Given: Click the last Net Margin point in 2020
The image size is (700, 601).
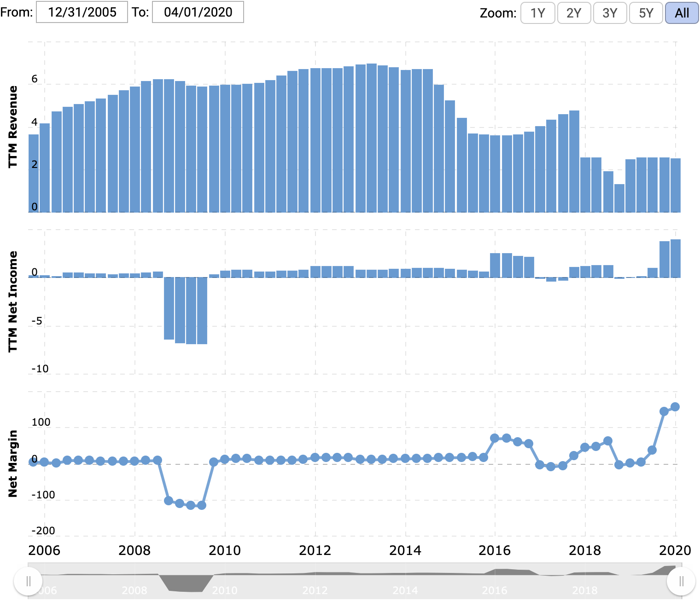Looking at the screenshot, I should [x=675, y=407].
